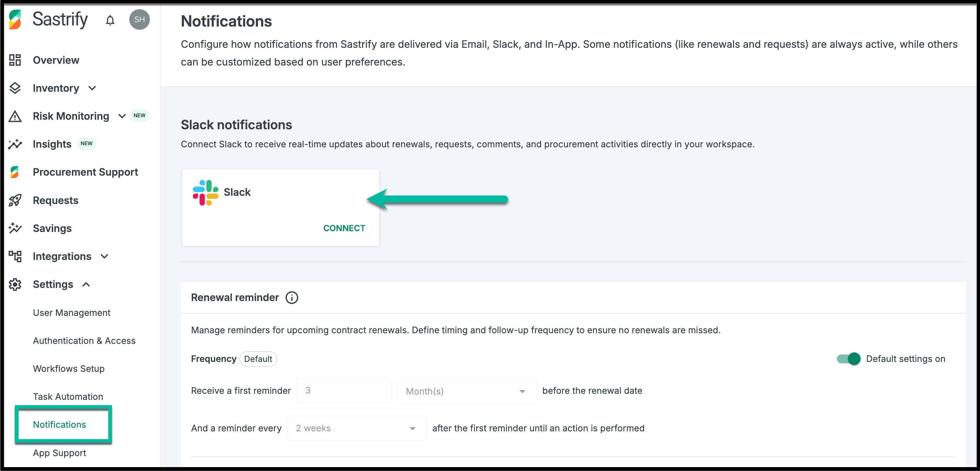The image size is (980, 471).
Task: Expand the Inventory chevron
Action: coord(92,88)
